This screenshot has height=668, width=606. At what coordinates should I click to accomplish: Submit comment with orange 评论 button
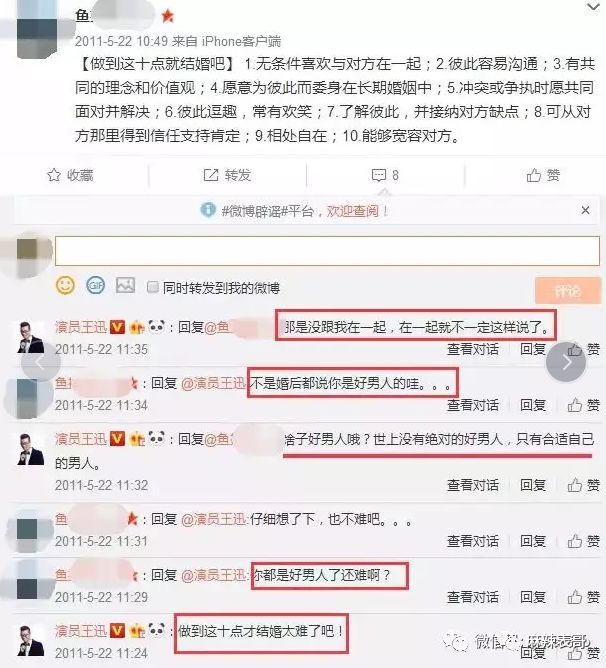click(567, 291)
